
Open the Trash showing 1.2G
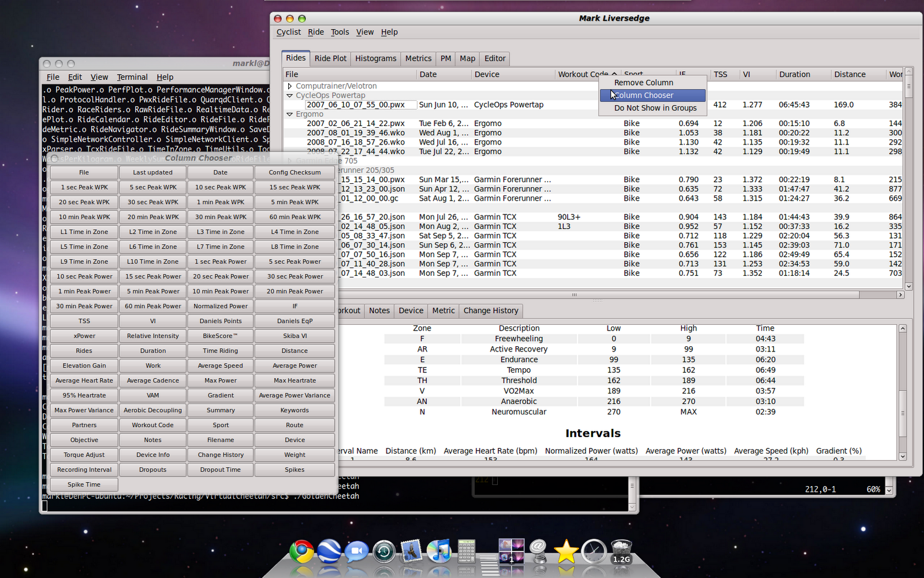pos(621,551)
